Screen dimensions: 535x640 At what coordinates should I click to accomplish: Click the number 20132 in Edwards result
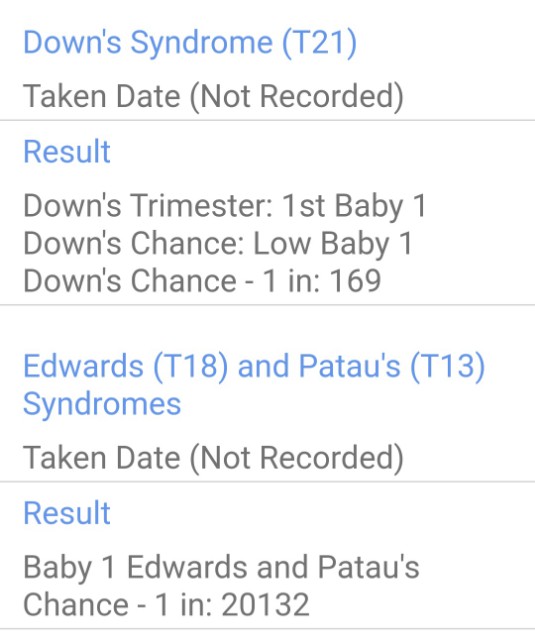point(265,605)
